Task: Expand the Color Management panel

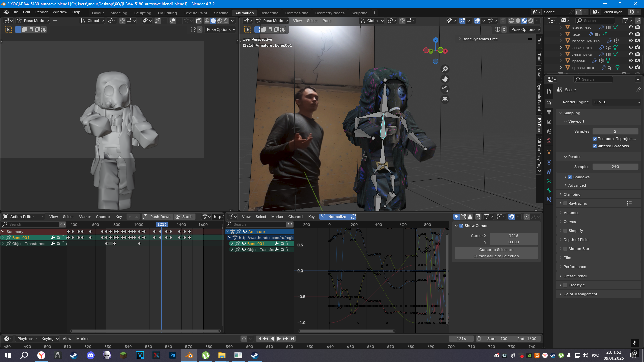Action: pos(580,294)
